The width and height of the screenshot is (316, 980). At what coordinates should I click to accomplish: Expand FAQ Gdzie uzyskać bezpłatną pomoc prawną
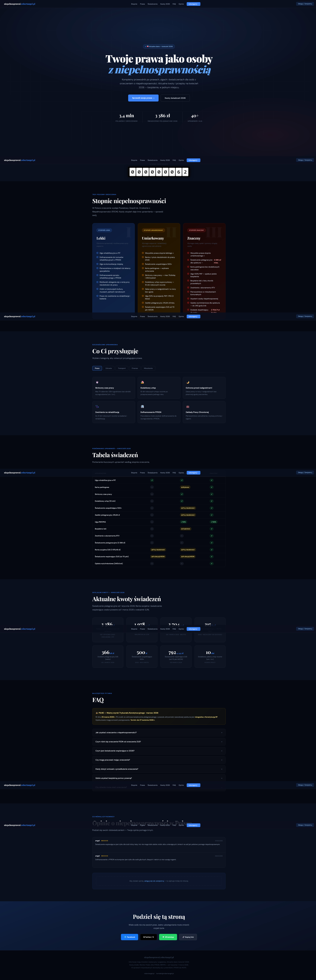pos(159,778)
